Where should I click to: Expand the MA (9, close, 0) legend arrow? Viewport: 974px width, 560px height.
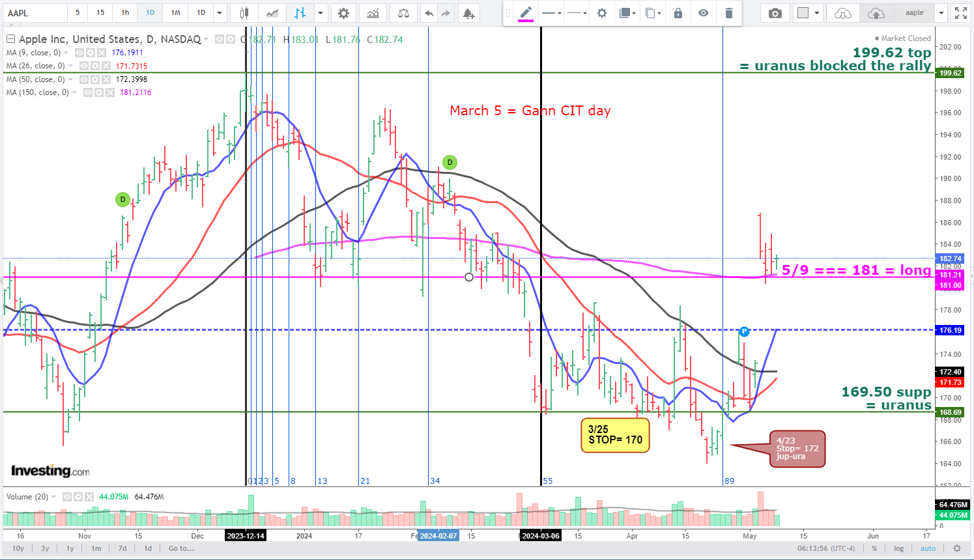(x=66, y=53)
